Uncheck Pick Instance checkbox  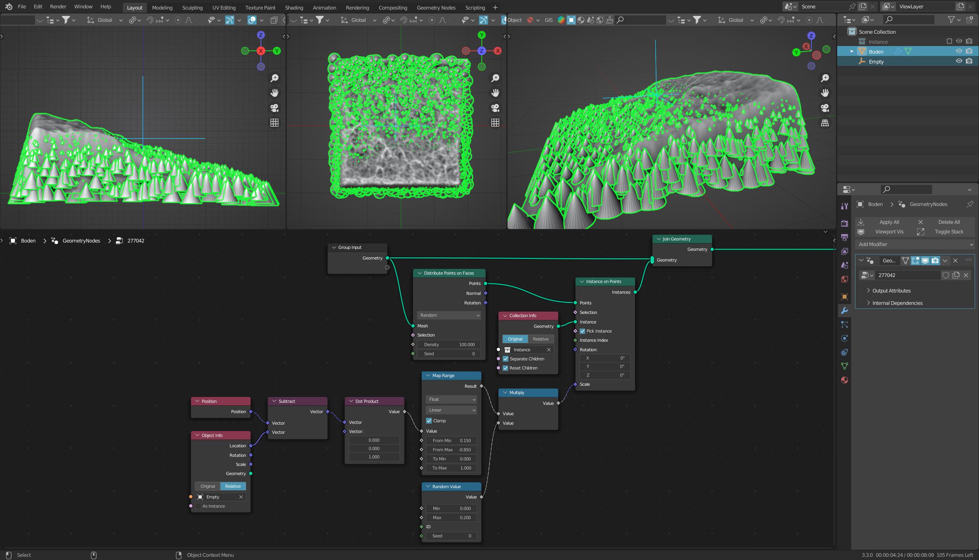(583, 331)
